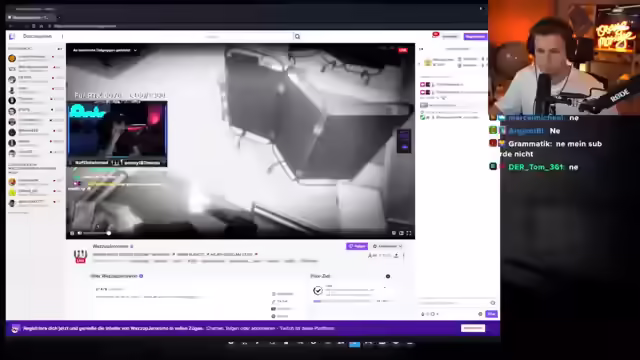This screenshot has height=360, width=640.
Task: Open the orange avatar channel in sidebar
Action: click(x=12, y=58)
